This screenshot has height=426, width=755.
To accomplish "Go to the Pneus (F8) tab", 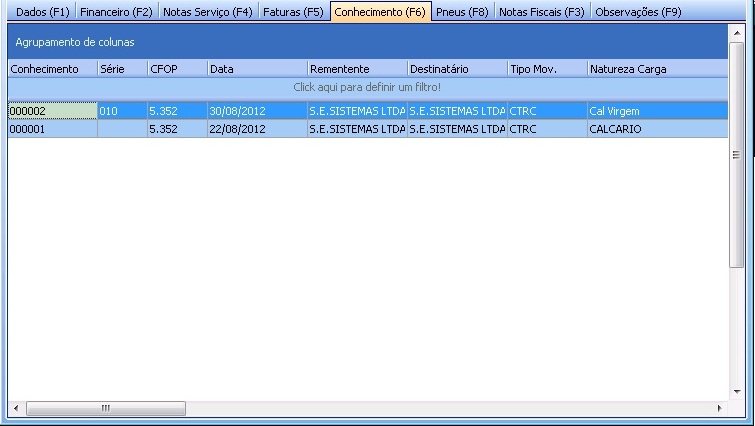I will 462,12.
